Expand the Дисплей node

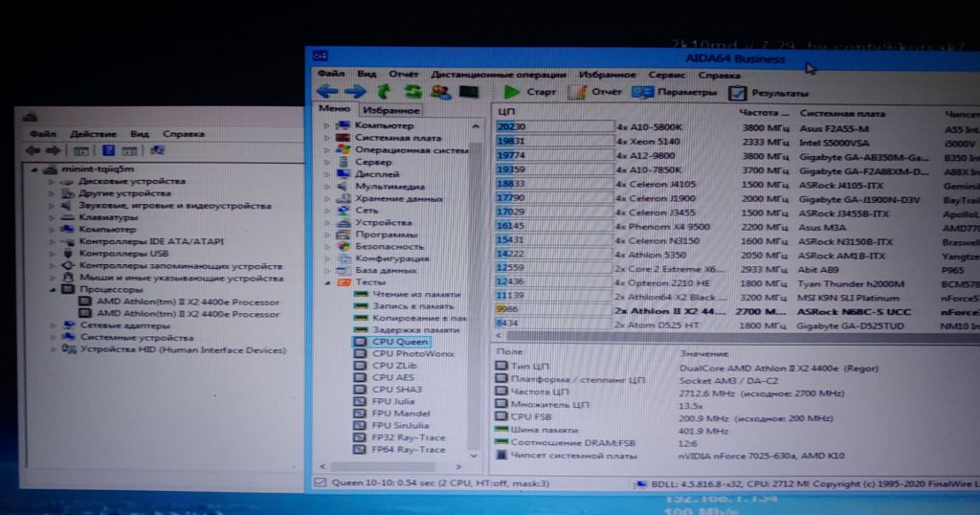pos(326,174)
